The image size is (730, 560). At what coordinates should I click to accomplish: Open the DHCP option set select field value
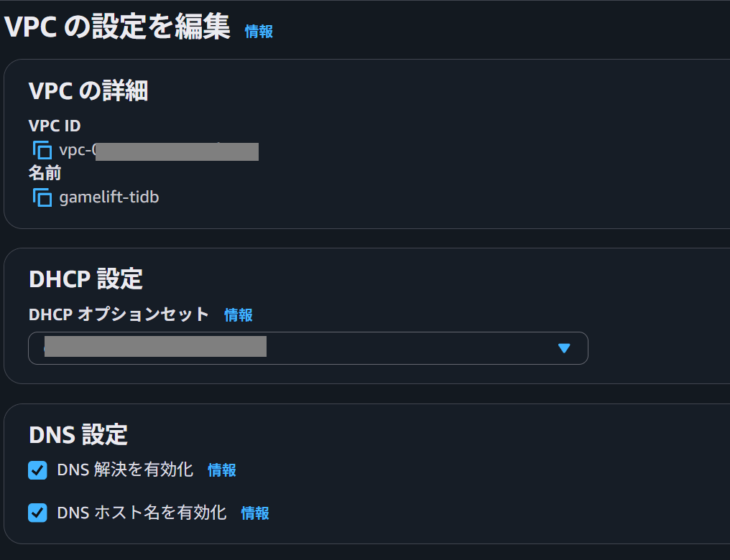308,348
